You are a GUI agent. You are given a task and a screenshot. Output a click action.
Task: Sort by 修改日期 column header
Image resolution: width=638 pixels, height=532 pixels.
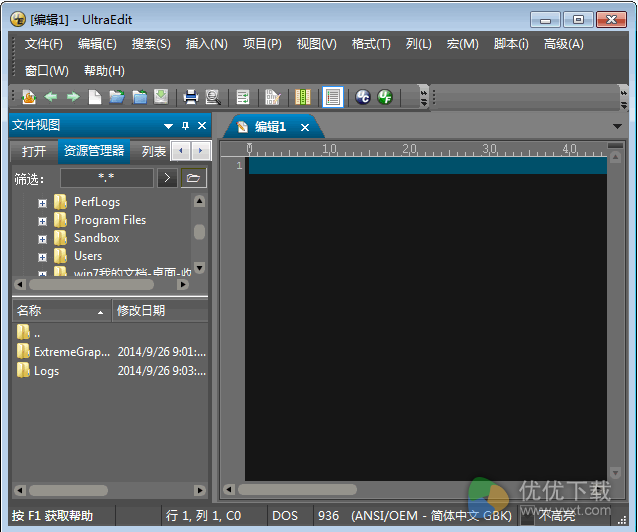point(160,311)
